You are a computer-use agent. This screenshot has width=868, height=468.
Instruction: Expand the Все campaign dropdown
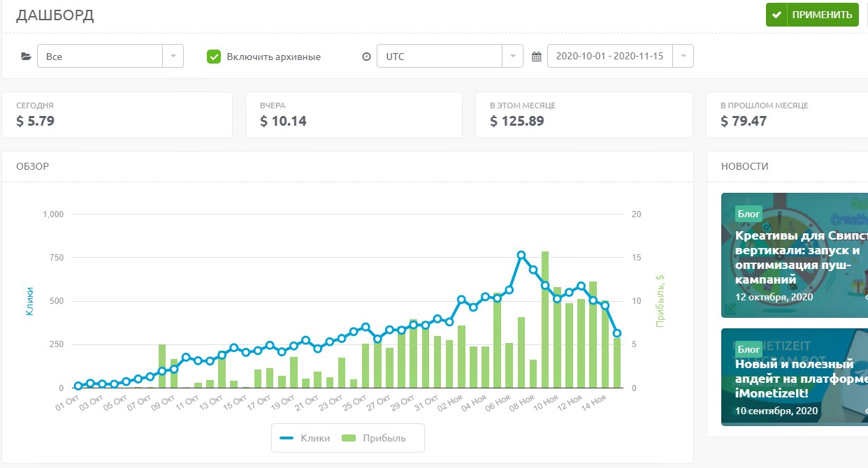point(110,57)
